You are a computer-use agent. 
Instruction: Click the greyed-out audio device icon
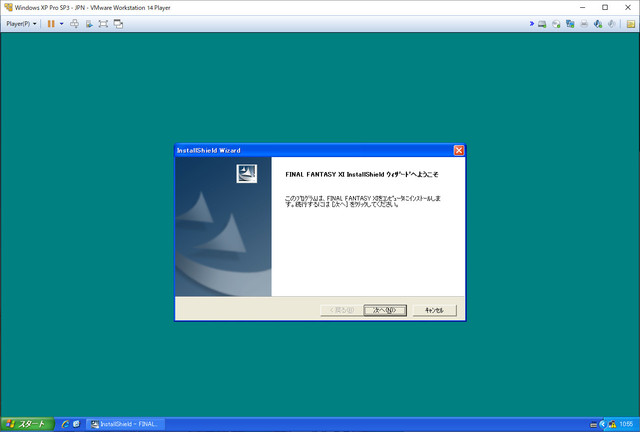tap(611, 24)
